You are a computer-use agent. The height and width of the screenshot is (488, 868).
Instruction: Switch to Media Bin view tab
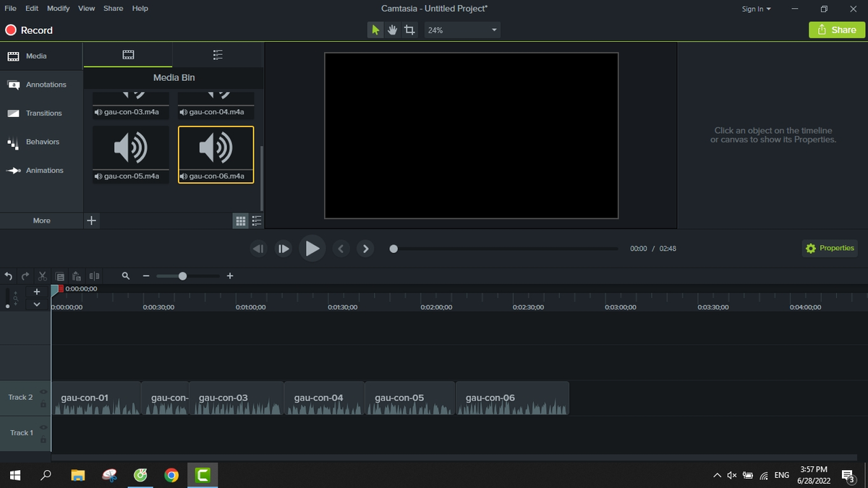(128, 55)
